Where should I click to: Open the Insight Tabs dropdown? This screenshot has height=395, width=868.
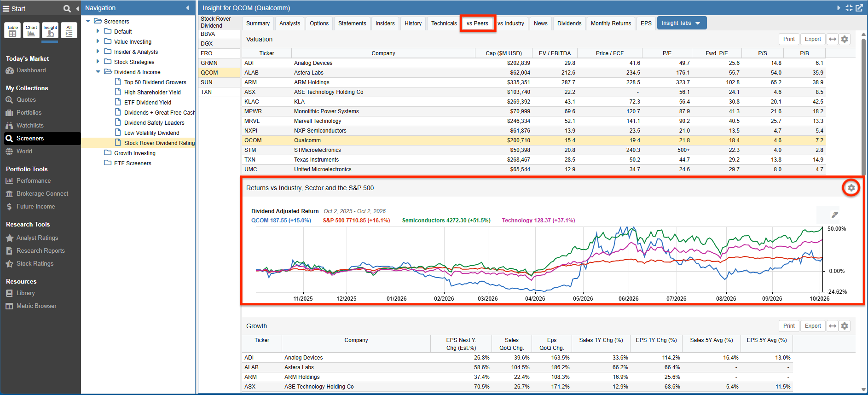[x=681, y=23]
